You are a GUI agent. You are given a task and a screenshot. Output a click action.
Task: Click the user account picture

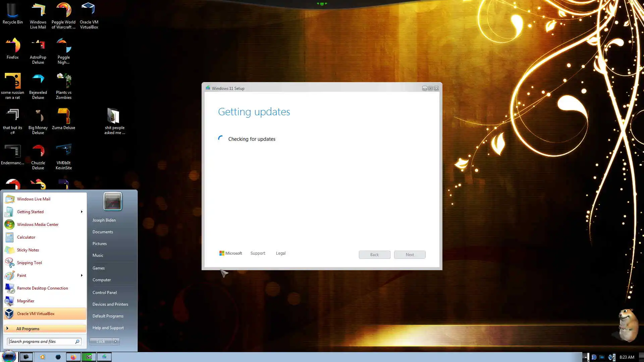112,201
